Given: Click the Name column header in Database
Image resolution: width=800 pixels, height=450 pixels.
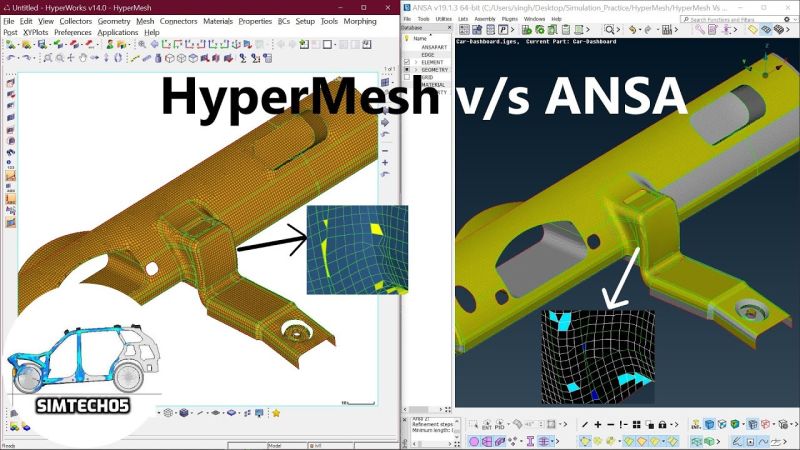Looking at the screenshot, I should coord(420,38).
